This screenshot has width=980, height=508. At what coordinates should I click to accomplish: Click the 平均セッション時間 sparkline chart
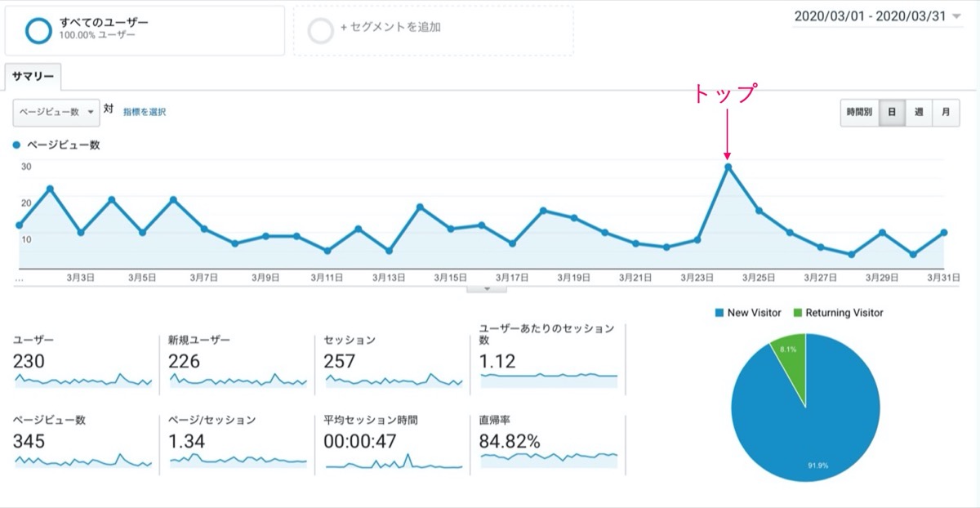[394, 461]
